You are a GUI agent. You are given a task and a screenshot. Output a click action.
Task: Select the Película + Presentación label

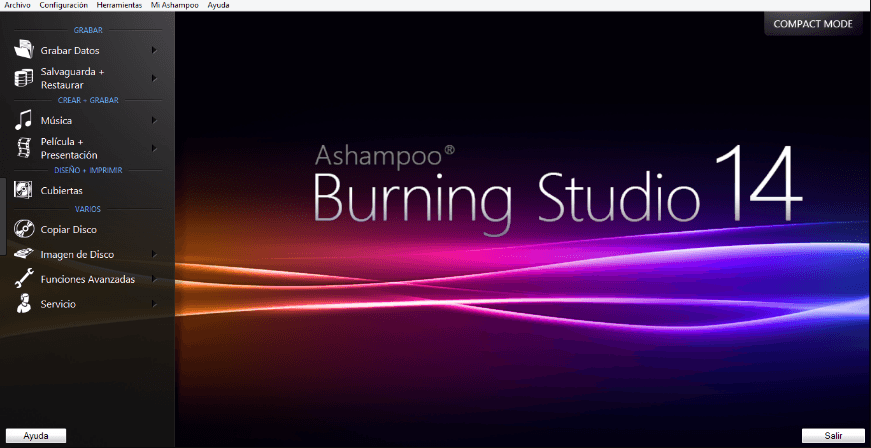tap(69, 148)
